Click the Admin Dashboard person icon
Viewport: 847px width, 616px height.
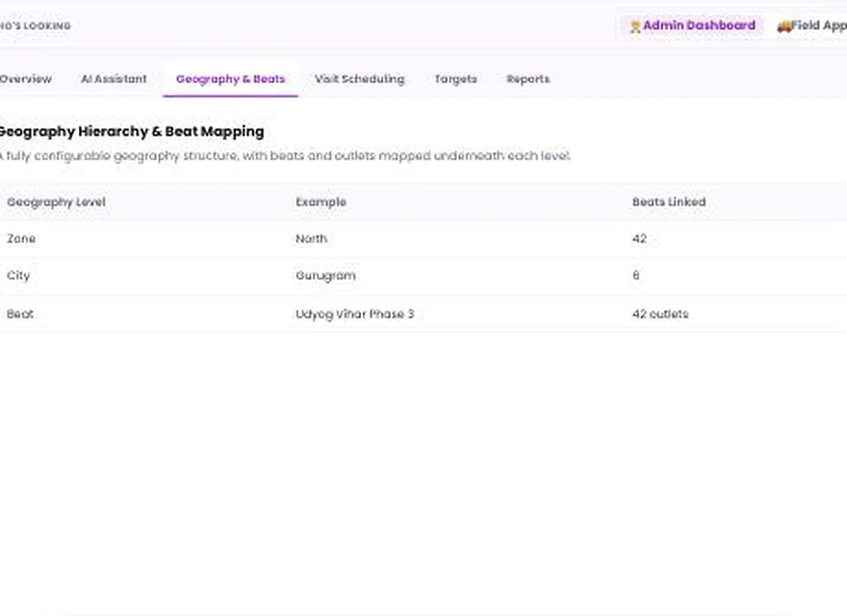click(635, 26)
